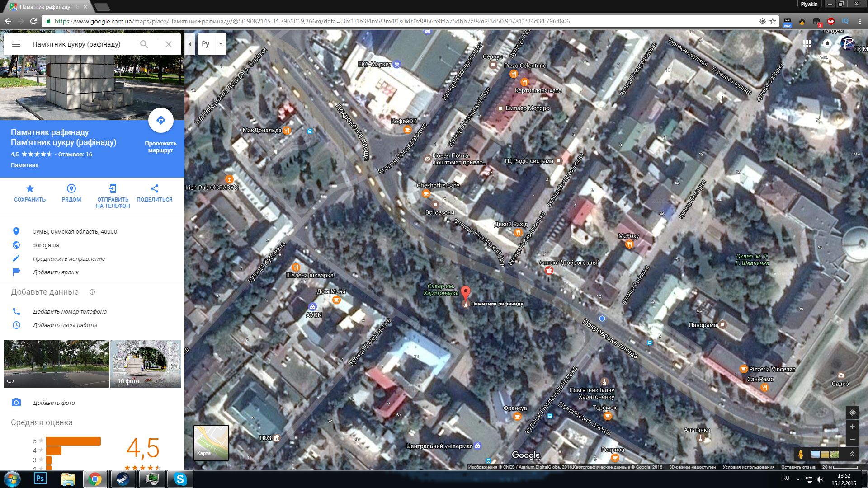Image resolution: width=868 pixels, height=488 pixels.
Task: Click the address bar location permission icon
Action: [x=763, y=21]
